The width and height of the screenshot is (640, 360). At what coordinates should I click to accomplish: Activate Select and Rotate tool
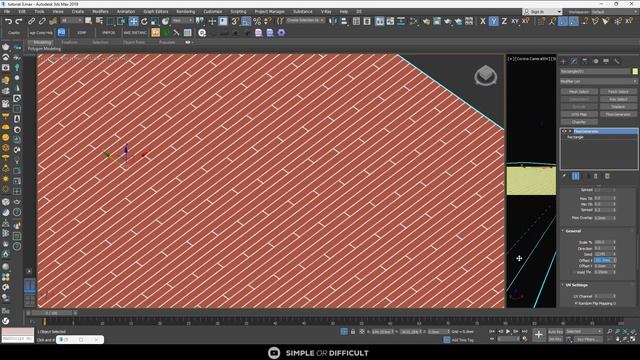coord(144,21)
